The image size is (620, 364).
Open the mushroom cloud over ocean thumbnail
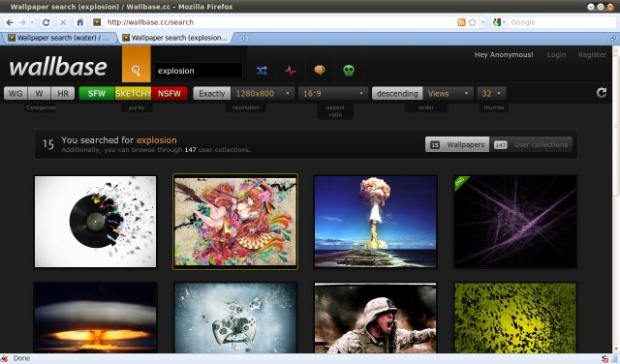[375, 222]
